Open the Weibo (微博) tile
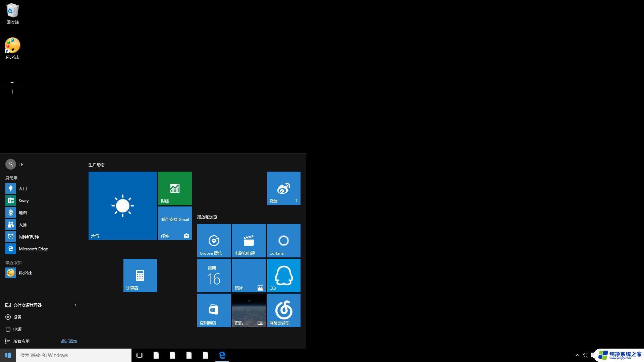The image size is (644, 362). [x=283, y=188]
